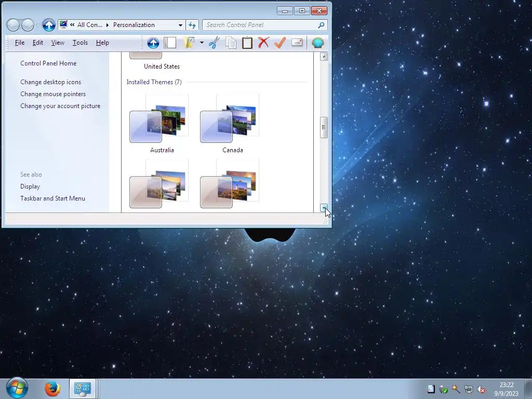Open the folder views dropdown arrow
The height and width of the screenshot is (399, 532).
(x=202, y=43)
